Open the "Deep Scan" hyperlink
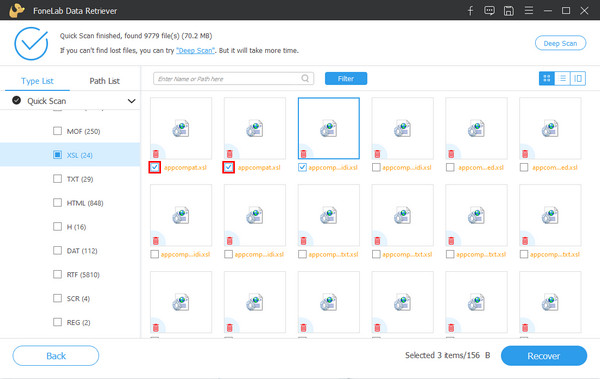The image size is (600, 379). click(195, 51)
